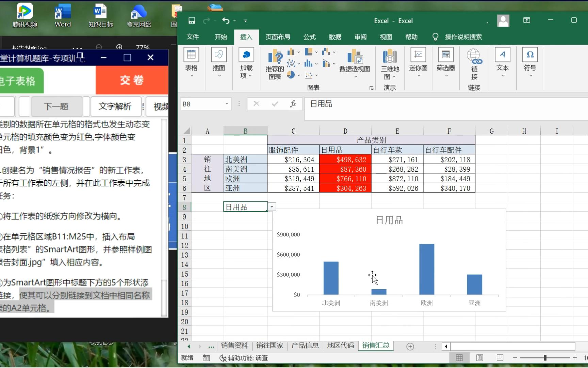Click the orange 交卷 submit button
The image size is (588, 368).
point(131,80)
